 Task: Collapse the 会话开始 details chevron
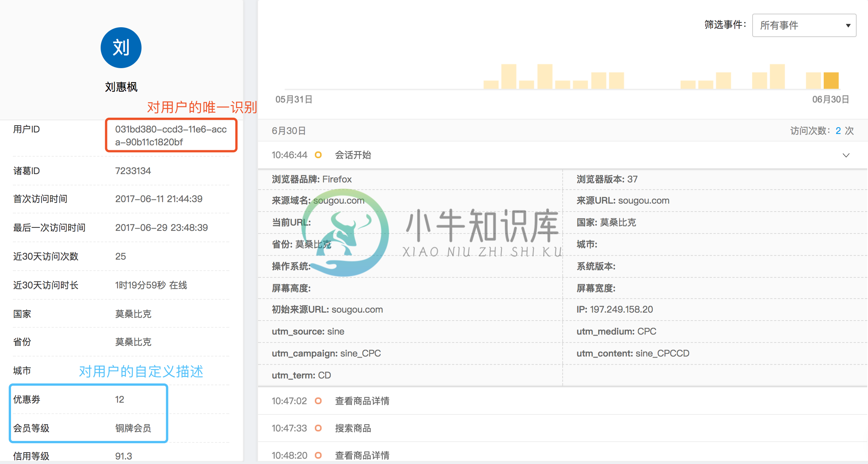846,155
